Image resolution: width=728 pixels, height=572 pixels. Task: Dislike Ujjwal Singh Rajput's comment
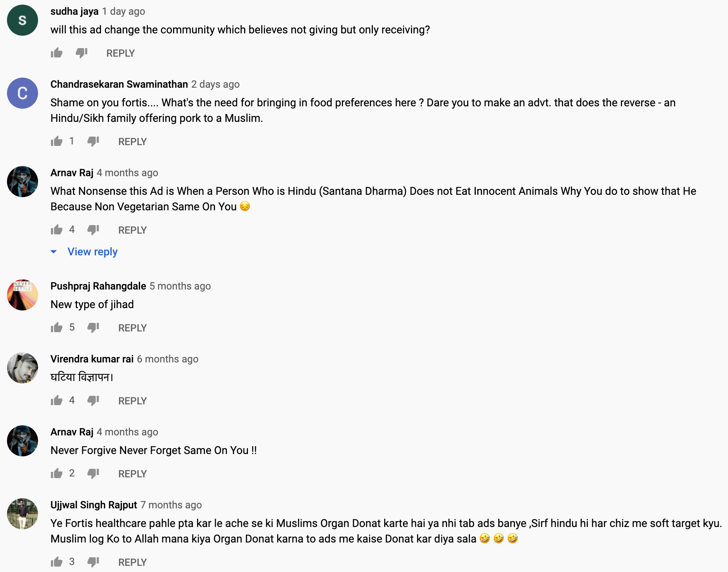(x=93, y=562)
